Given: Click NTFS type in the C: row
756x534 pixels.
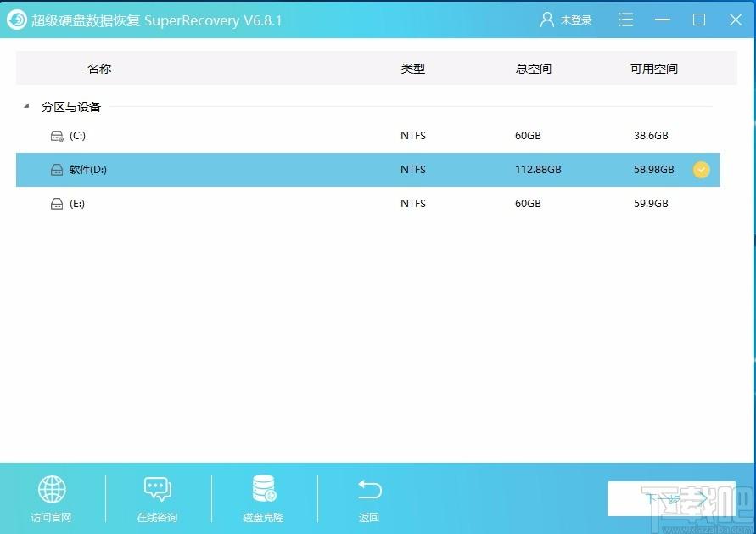Looking at the screenshot, I should [412, 136].
